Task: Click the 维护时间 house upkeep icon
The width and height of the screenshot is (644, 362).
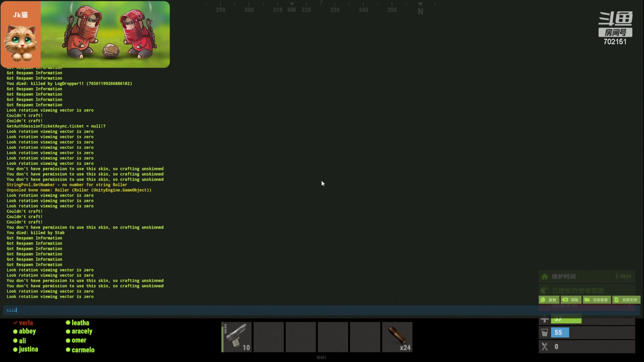Action: tap(545, 277)
